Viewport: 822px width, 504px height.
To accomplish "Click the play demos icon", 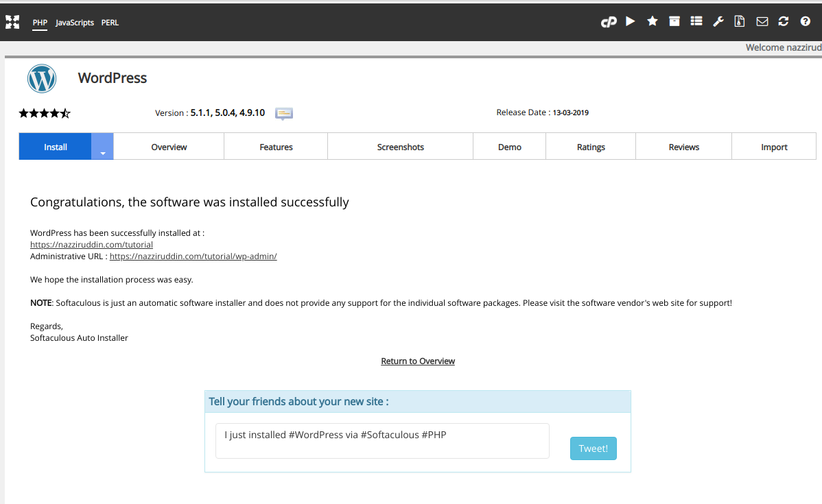I will coord(630,21).
